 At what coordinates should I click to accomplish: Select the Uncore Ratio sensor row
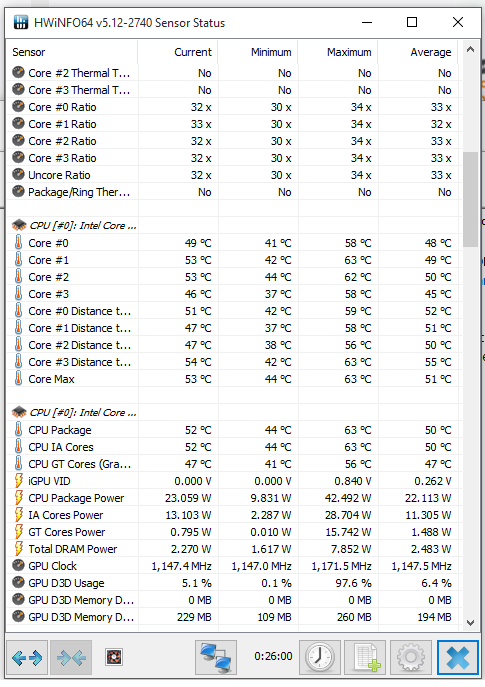(x=234, y=175)
